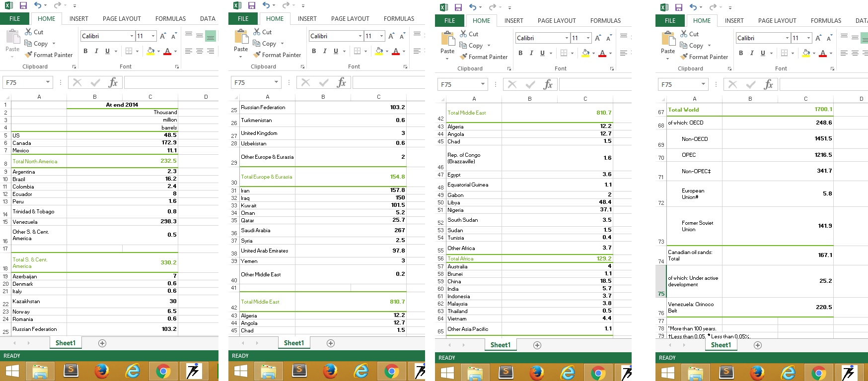868x381 pixels.
Task: Toggle Center alignment in Total North America window
Action: 200,51
